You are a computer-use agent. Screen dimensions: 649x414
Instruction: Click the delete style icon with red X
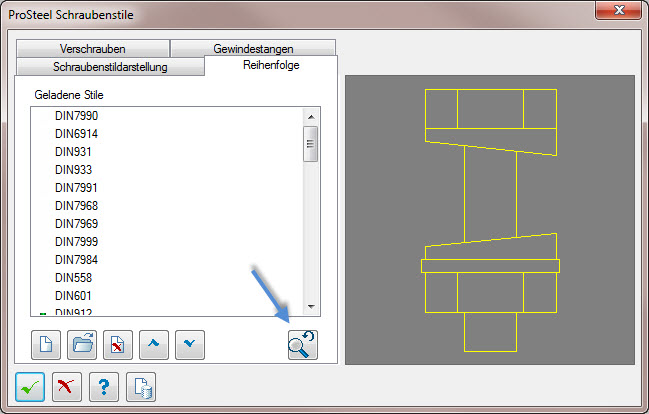(x=118, y=345)
